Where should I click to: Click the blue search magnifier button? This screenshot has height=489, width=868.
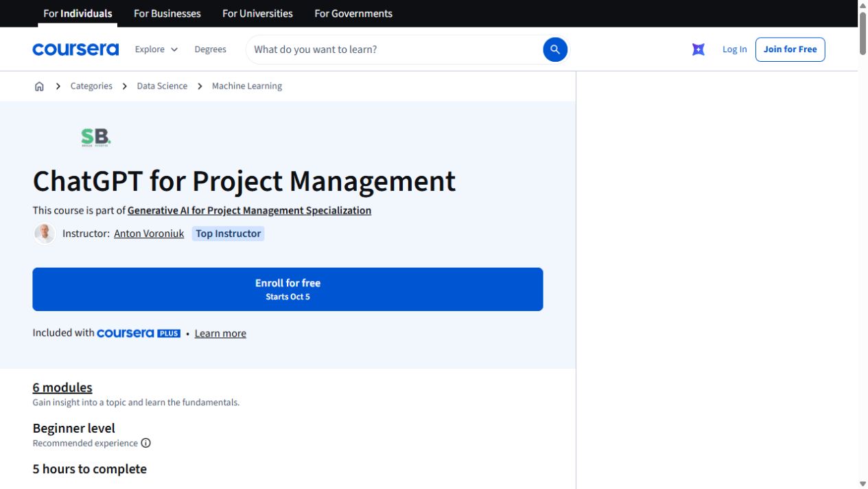pyautogui.click(x=555, y=49)
